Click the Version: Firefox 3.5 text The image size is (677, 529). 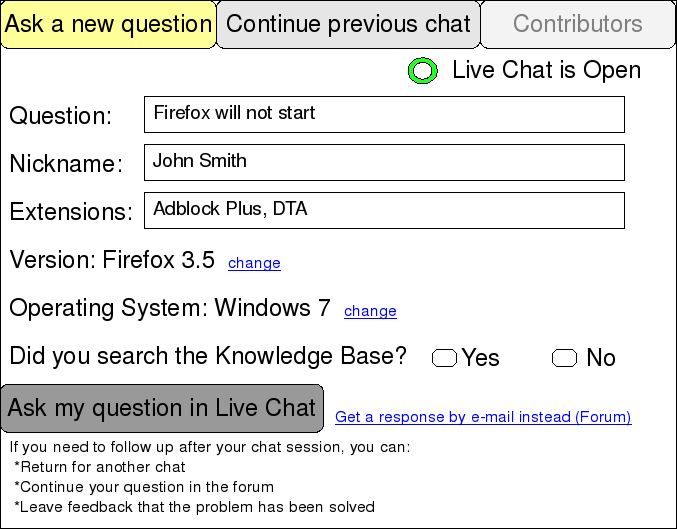[112, 260]
